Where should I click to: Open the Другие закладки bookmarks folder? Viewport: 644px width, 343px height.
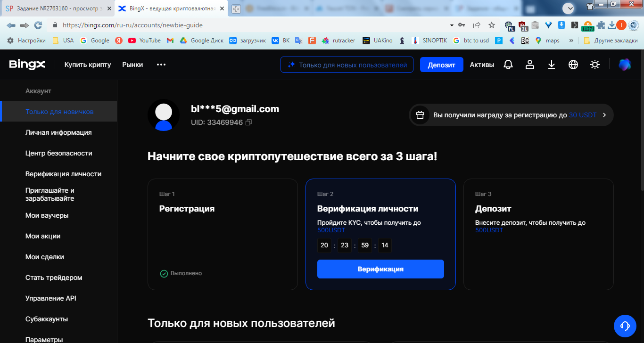[x=611, y=41]
